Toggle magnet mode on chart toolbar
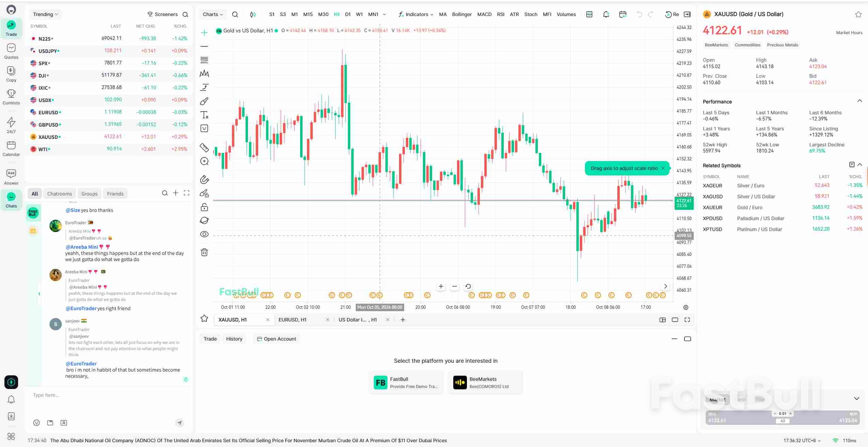The image size is (868, 447). coord(204,180)
